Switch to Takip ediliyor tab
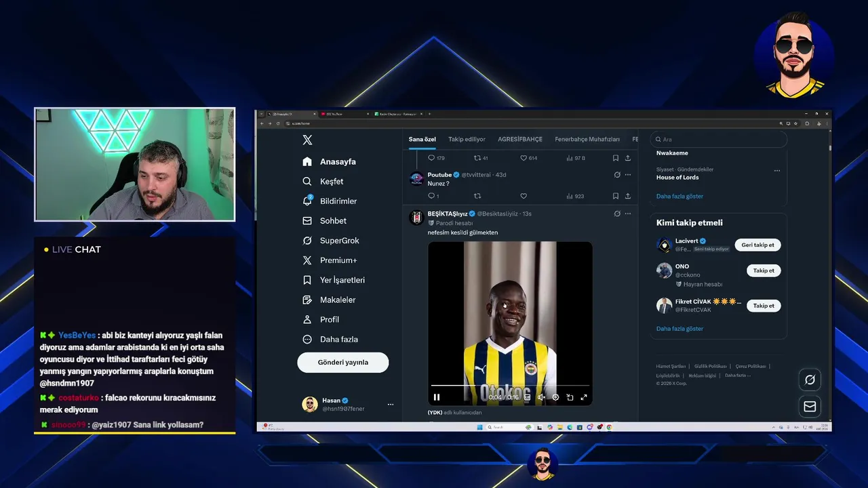868x488 pixels. pyautogui.click(x=467, y=139)
